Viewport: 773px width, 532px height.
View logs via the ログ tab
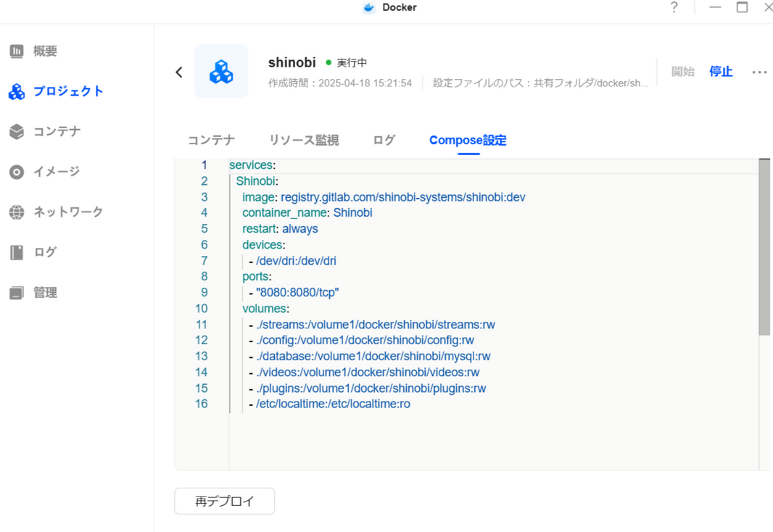(x=384, y=140)
